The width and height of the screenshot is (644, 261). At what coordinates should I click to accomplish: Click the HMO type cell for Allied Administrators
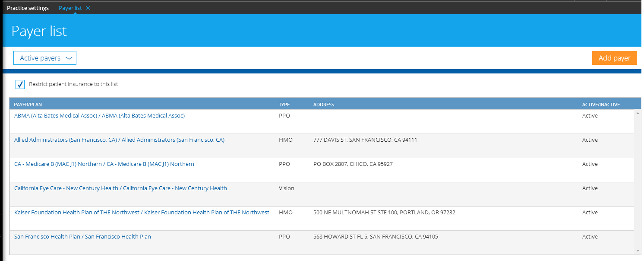286,140
